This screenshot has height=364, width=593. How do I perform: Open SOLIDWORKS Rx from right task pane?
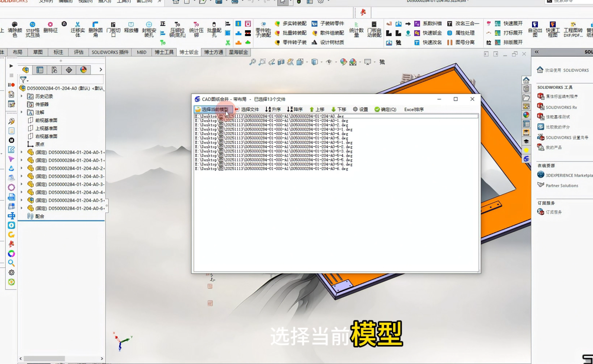point(558,107)
